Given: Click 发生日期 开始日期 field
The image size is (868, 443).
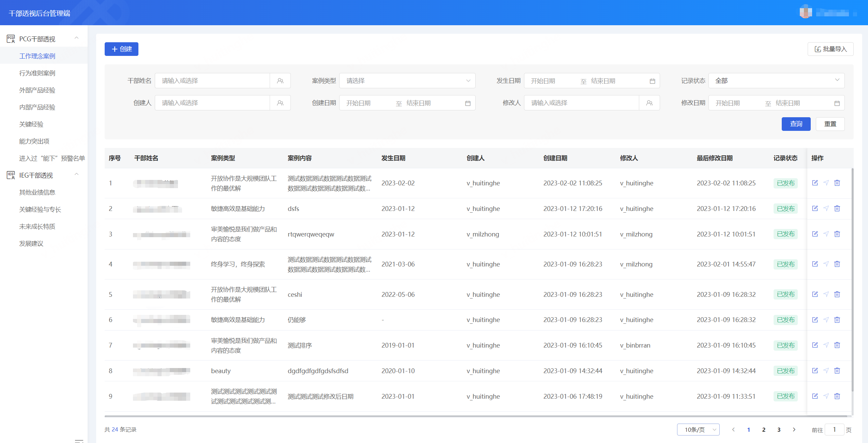Looking at the screenshot, I should click(x=552, y=81).
